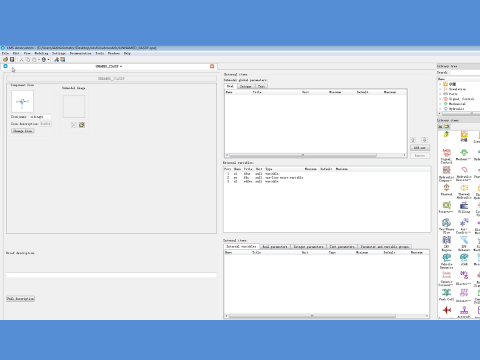Click the Full description button
Image resolution: width=480 pixels, height=360 pixels.
pyautogui.click(x=20, y=299)
